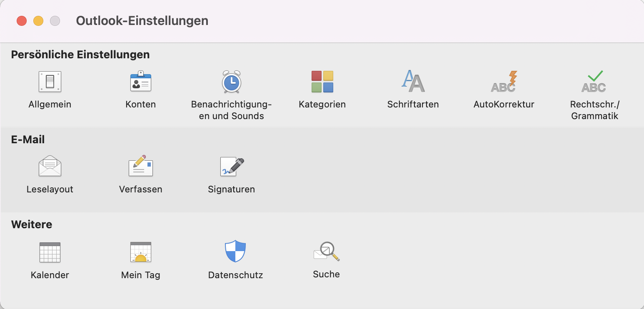This screenshot has height=309, width=644.
Task: Click the Benachrichtigungen und Sounds label
Action: pos(231,110)
